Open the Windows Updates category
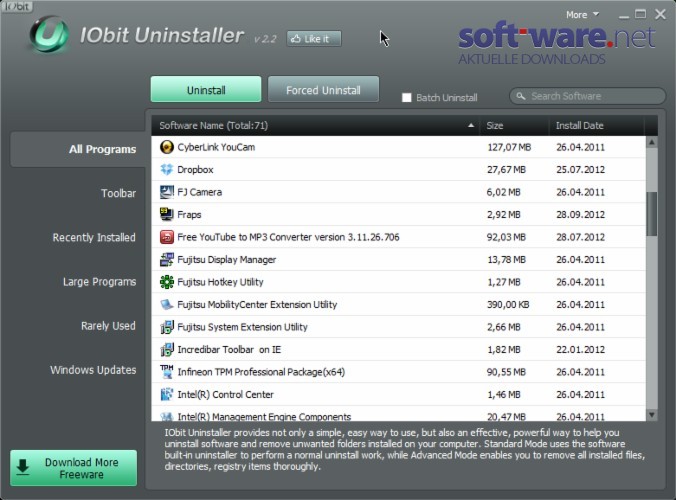The height and width of the screenshot is (500, 676). click(x=93, y=370)
